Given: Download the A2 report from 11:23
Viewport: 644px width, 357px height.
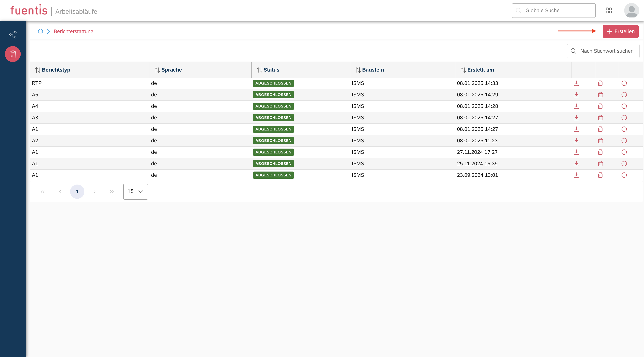Looking at the screenshot, I should pos(576,141).
